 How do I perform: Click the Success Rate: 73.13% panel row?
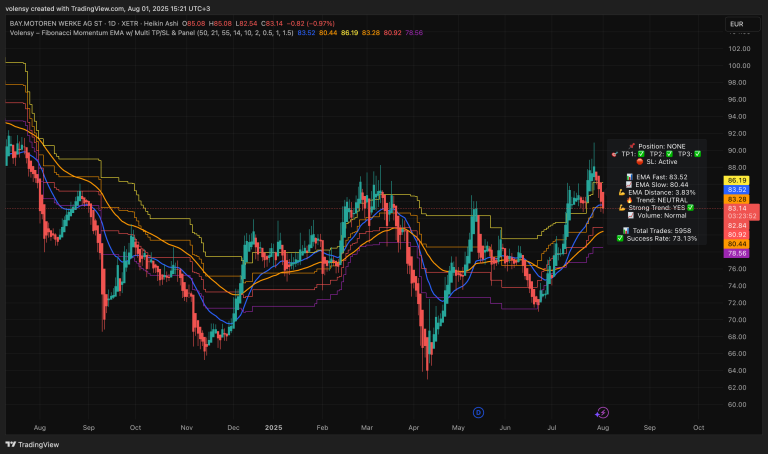click(657, 239)
